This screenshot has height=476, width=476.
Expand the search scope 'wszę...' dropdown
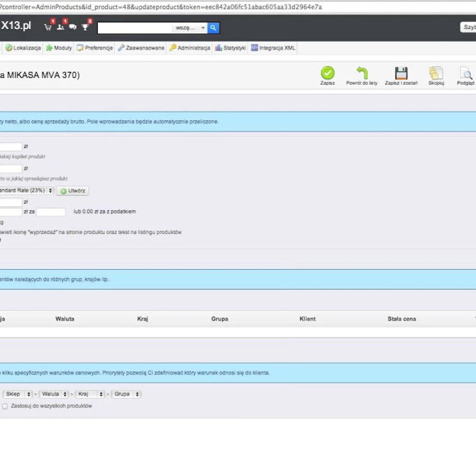(x=190, y=28)
